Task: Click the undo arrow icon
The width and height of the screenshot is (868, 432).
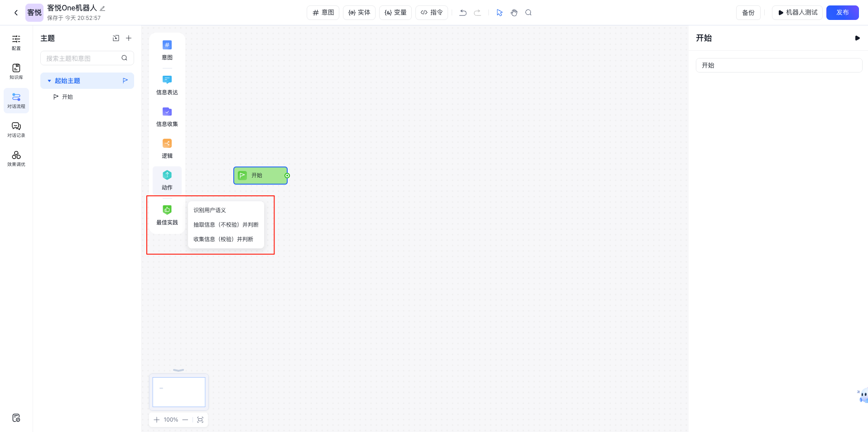Action: (x=463, y=13)
